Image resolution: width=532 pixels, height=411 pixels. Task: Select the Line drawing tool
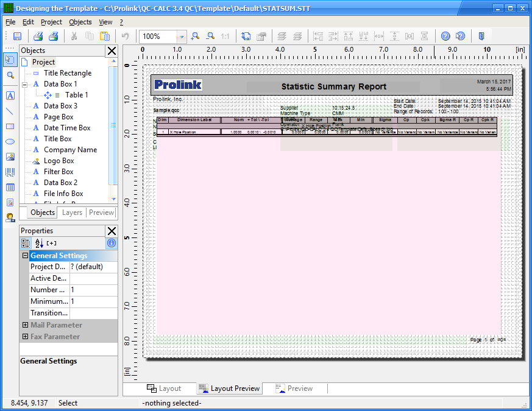(10, 111)
